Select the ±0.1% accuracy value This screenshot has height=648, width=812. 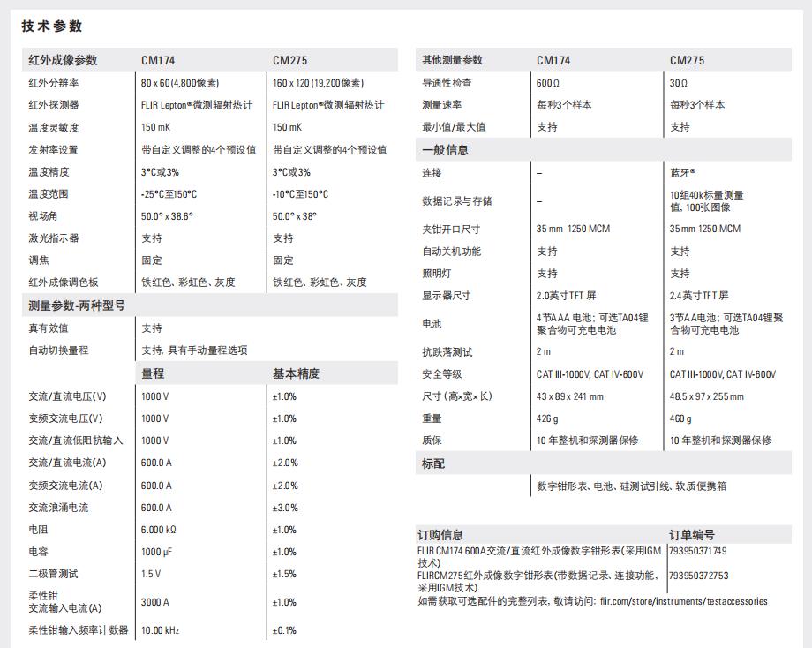pos(284,630)
